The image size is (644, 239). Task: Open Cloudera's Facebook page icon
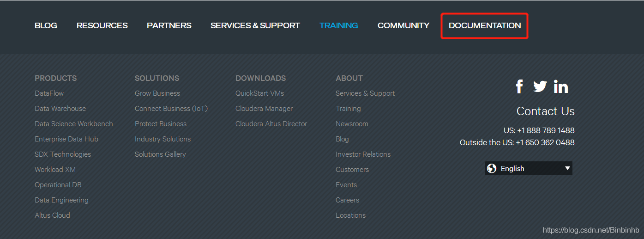(519, 86)
